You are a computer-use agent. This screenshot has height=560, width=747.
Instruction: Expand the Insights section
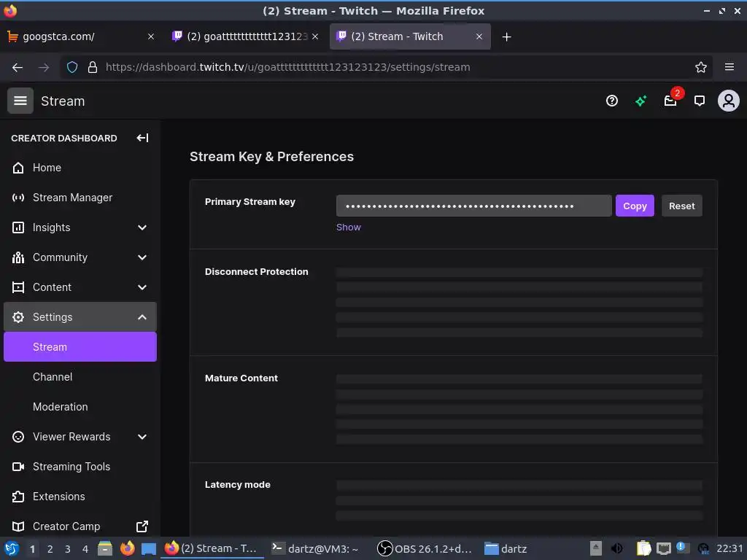[80, 227]
